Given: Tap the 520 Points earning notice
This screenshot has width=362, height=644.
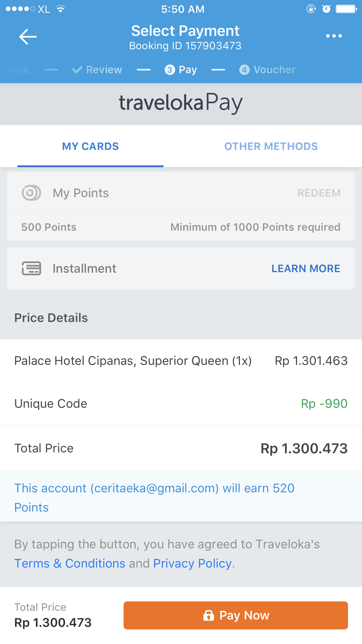Looking at the screenshot, I should point(154,497).
